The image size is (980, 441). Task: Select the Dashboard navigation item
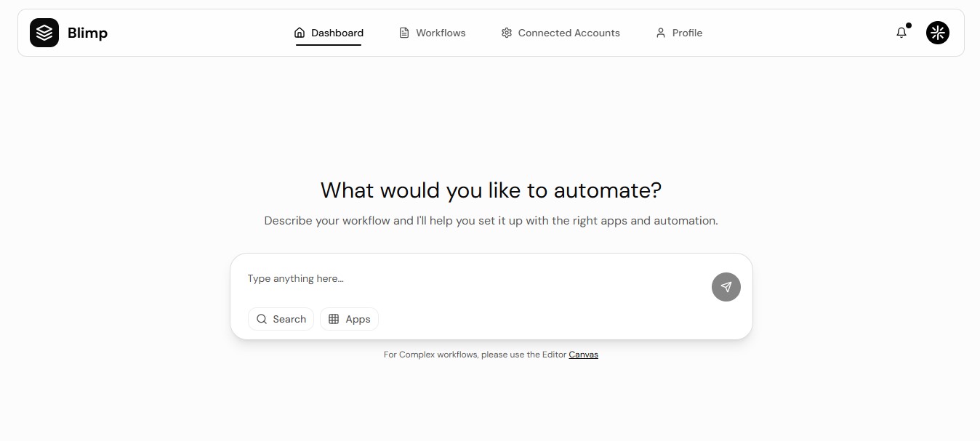[337, 32]
